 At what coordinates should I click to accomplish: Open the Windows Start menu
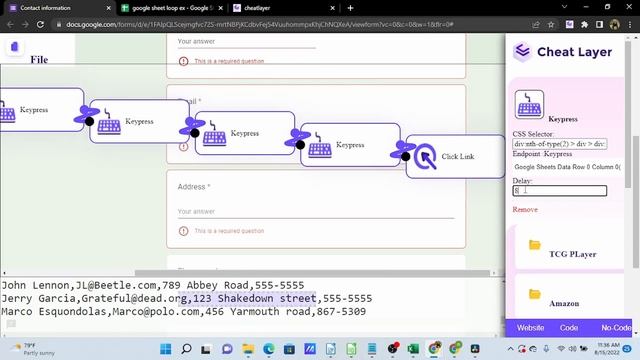(166, 349)
